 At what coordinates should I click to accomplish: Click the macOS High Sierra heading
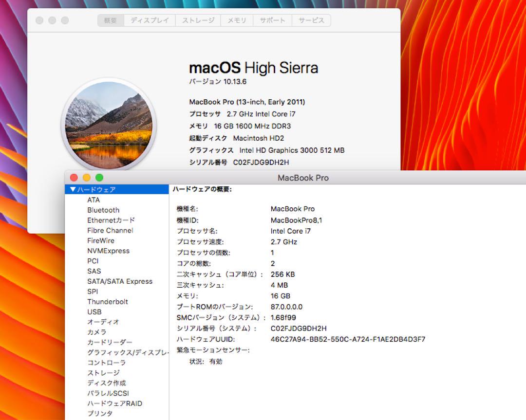click(x=254, y=68)
